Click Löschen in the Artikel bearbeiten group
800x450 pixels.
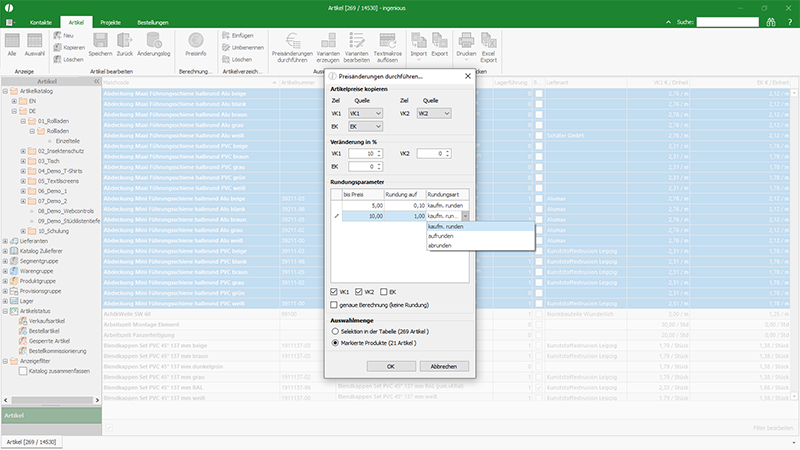[x=68, y=59]
